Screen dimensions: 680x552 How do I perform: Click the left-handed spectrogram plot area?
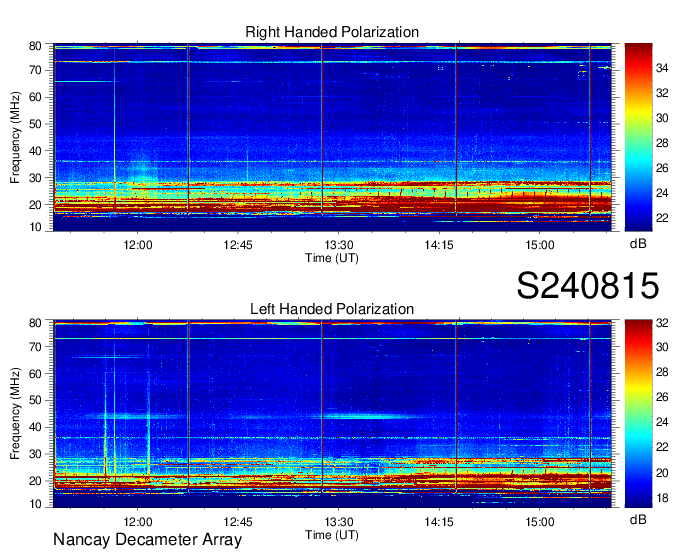coord(332,414)
